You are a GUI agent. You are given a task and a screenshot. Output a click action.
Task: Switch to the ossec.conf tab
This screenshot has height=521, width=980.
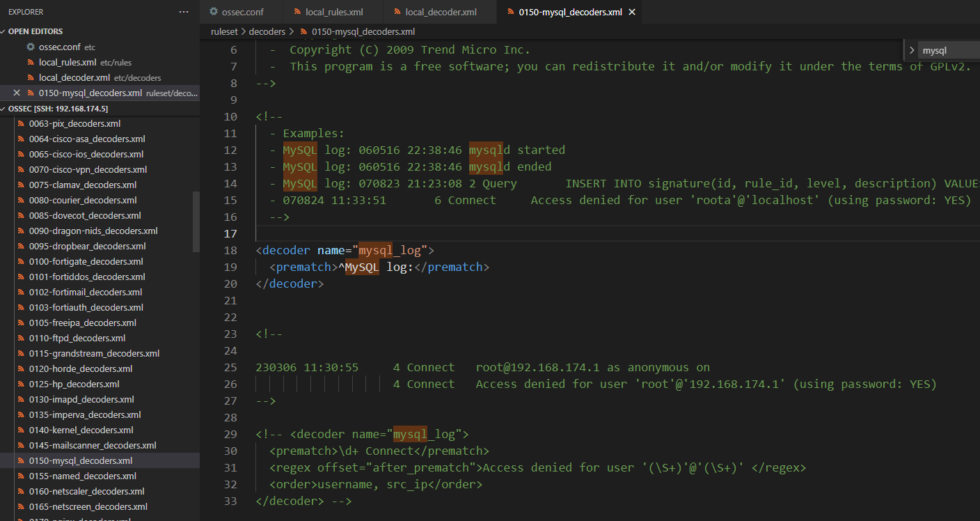point(242,12)
